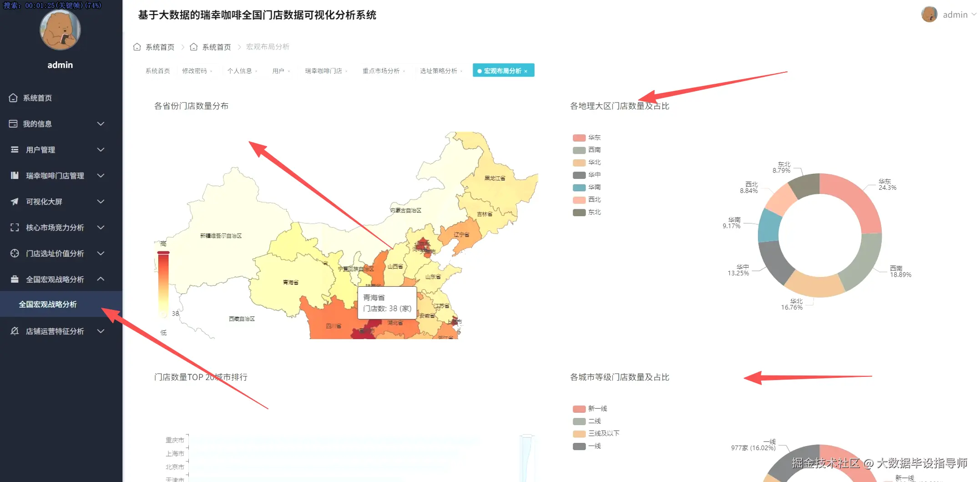
Task: Toggle 一线 in the city-tier legend
Action: tap(587, 446)
